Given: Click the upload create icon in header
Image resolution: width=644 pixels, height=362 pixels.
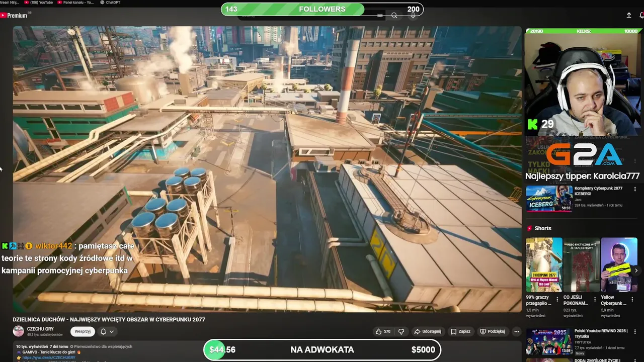Looking at the screenshot, I should (629, 16).
